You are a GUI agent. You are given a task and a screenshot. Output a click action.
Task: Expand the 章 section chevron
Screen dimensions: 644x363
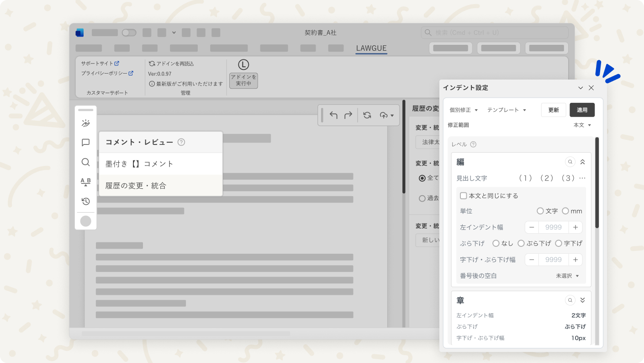pyautogui.click(x=582, y=300)
